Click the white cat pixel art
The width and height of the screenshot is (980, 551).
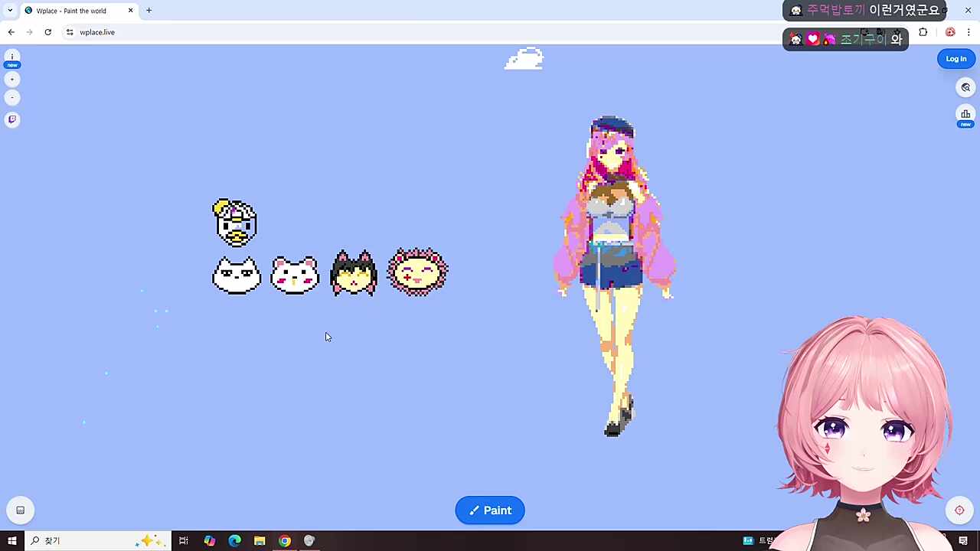pyautogui.click(x=237, y=275)
